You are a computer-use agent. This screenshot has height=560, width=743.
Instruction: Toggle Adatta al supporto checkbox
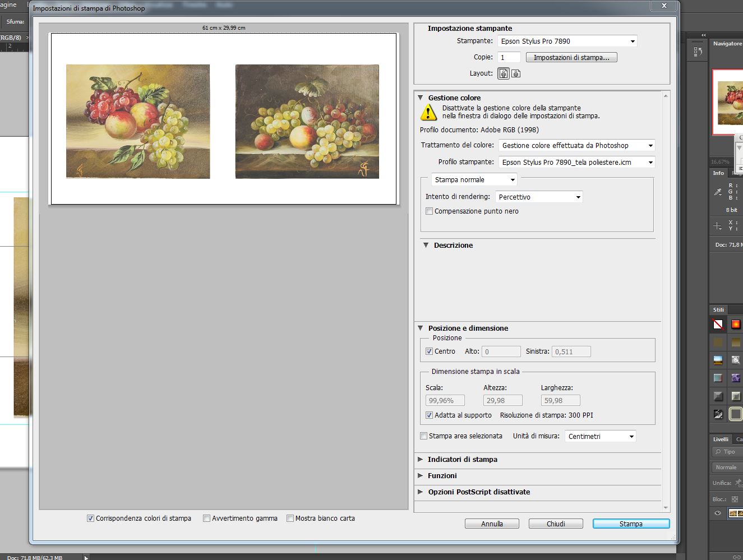[x=429, y=415]
